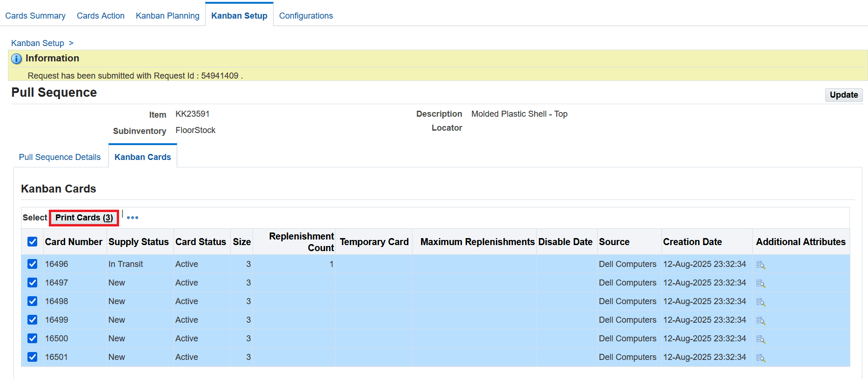The width and height of the screenshot is (868, 379).
Task: Click the Information message icon
Action: 16,59
